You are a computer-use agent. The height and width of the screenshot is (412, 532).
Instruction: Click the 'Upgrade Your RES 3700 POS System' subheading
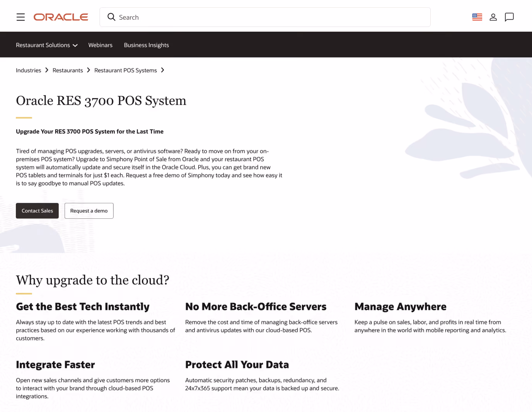click(x=90, y=131)
